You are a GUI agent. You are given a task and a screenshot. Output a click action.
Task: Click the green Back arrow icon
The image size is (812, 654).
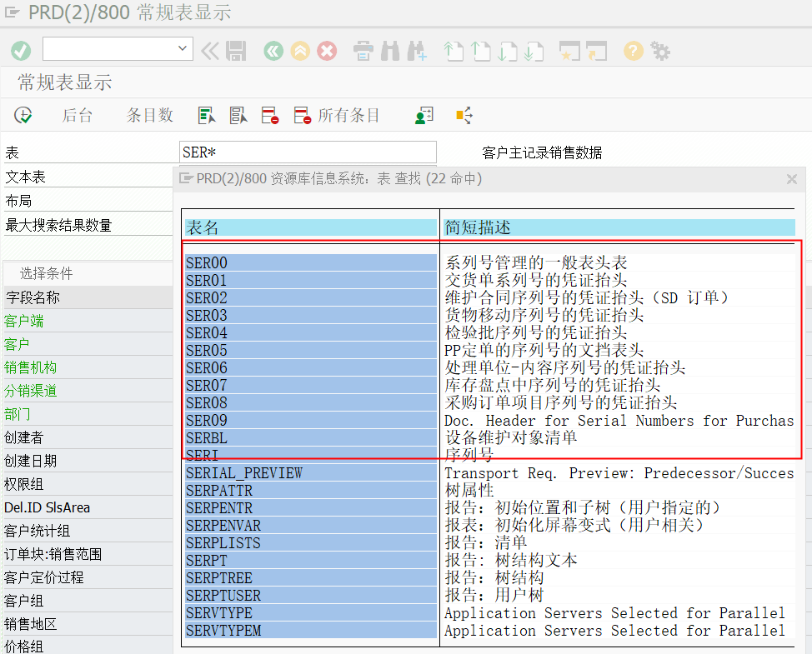(273, 51)
